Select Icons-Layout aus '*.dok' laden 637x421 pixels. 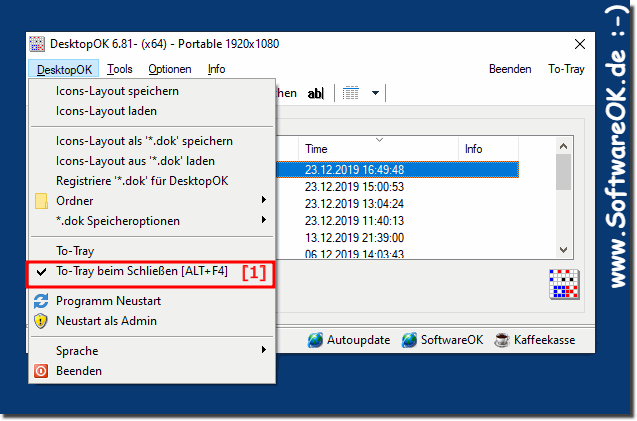[x=135, y=161]
